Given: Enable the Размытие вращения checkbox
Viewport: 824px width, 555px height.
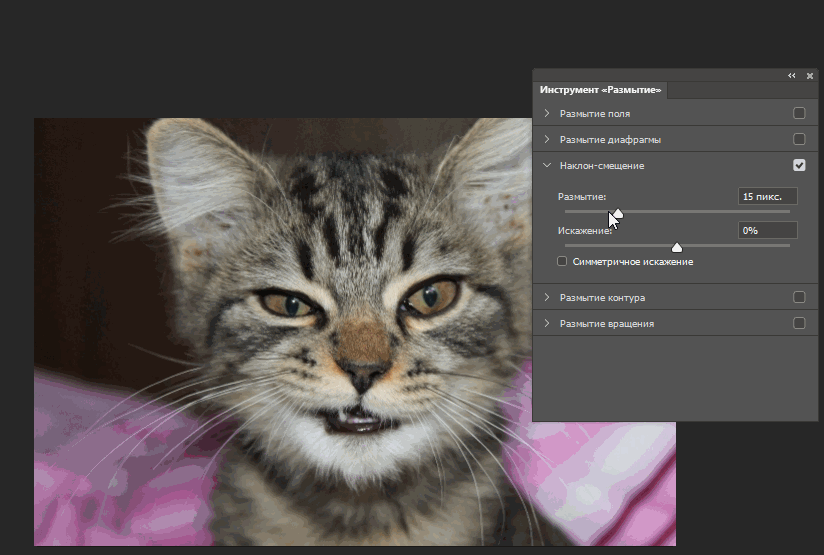Looking at the screenshot, I should [799, 323].
